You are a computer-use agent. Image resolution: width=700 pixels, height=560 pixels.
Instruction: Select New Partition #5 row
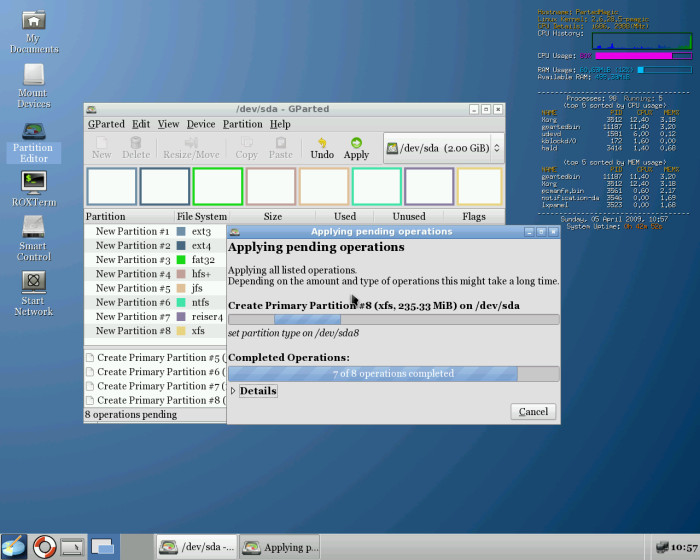tap(155, 288)
